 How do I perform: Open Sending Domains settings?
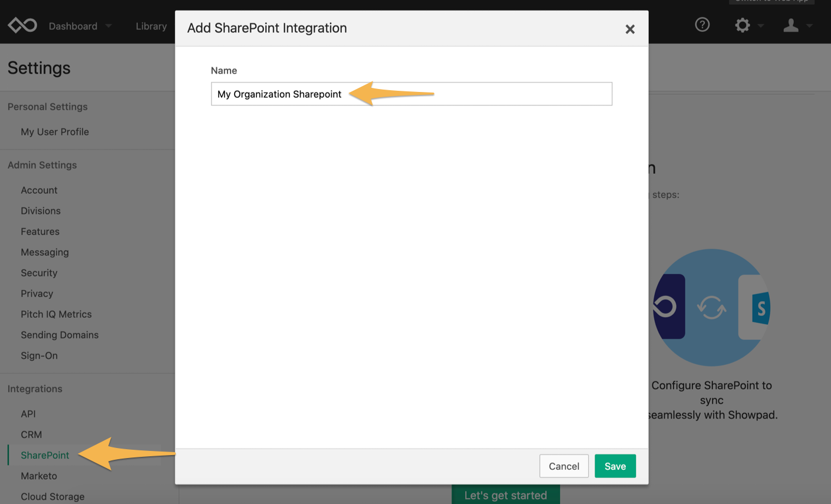tap(60, 334)
